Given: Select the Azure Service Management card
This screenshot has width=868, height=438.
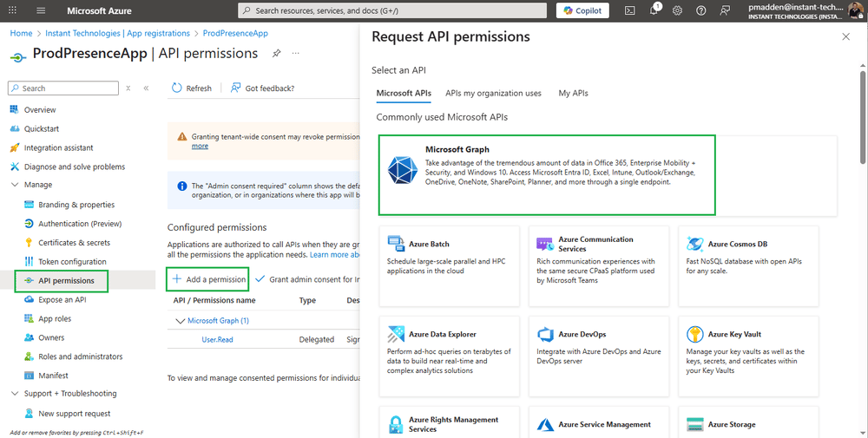Looking at the screenshot, I should click(x=599, y=422).
